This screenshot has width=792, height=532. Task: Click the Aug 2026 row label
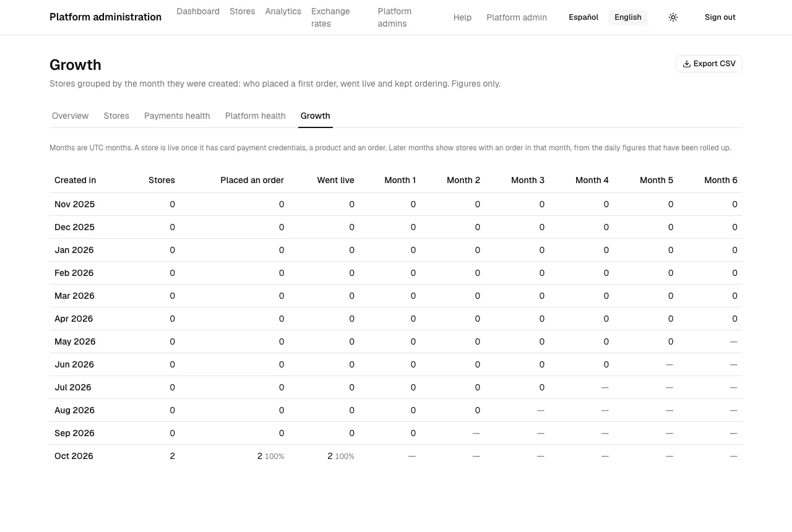(74, 410)
